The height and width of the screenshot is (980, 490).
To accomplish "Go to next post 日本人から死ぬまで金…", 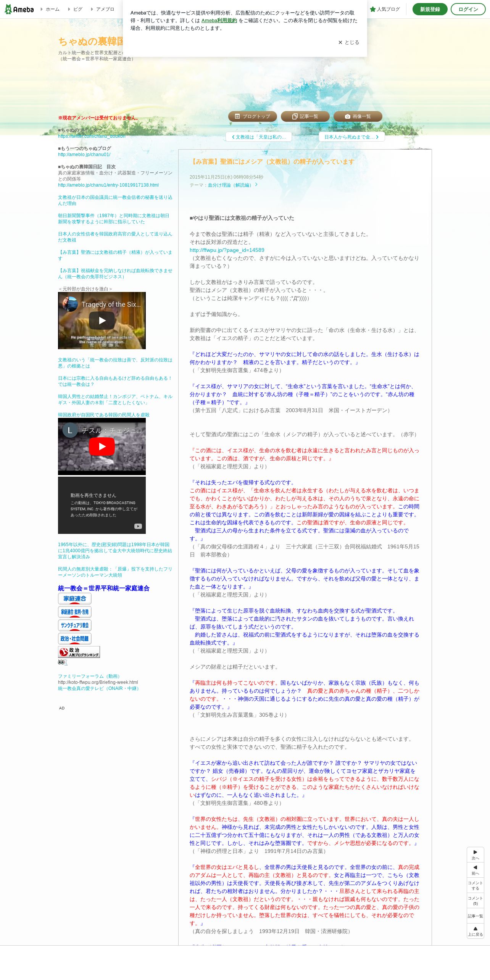I will pyautogui.click(x=351, y=137).
